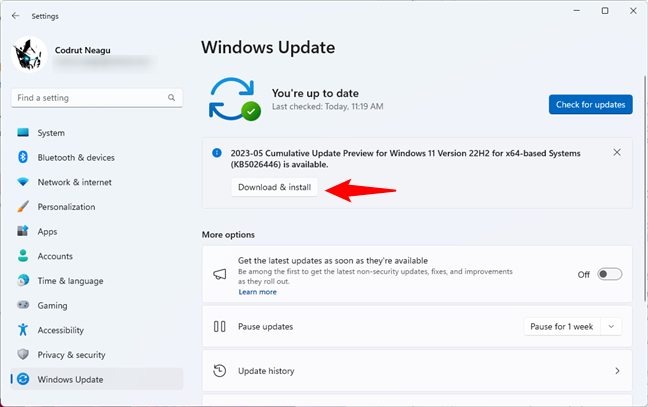Open System settings icon
This screenshot has width=648, height=407.
click(x=23, y=133)
